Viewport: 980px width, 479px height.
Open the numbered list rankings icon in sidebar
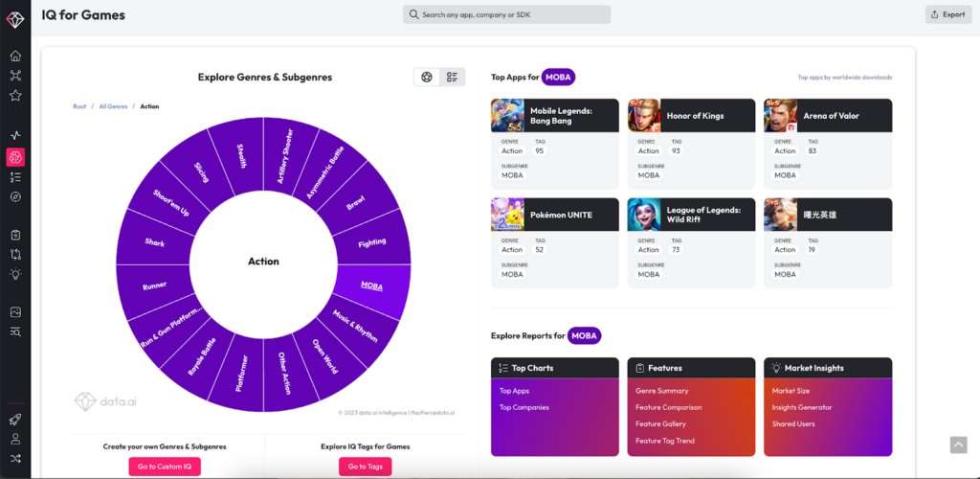pos(15,177)
